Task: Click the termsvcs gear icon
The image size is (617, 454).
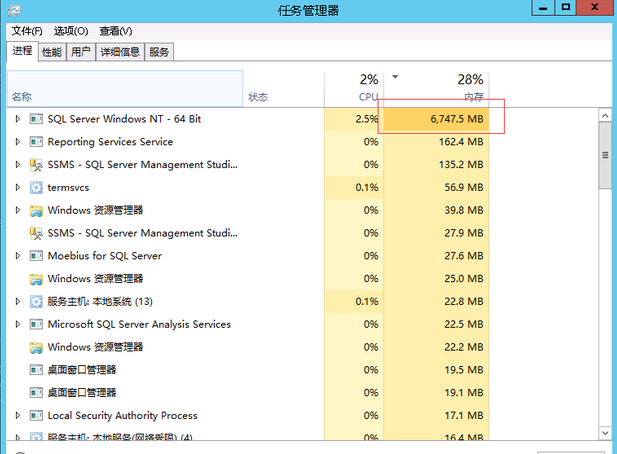Action: pos(37,187)
